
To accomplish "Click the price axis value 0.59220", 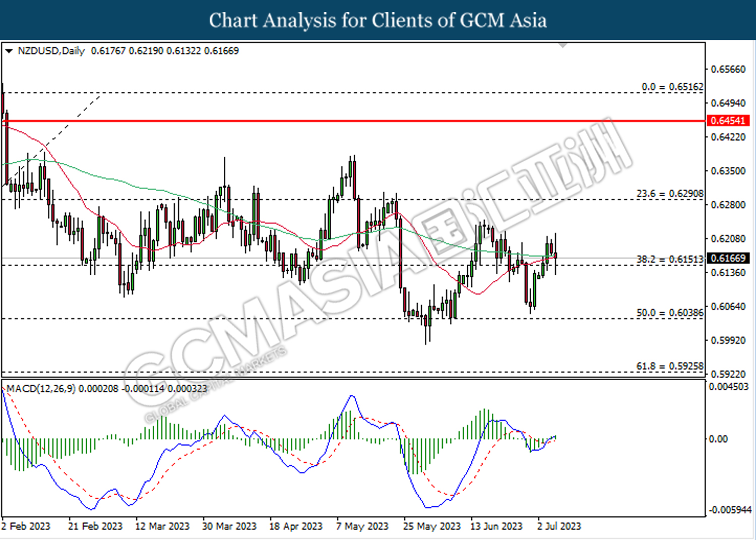I will tap(728, 374).
